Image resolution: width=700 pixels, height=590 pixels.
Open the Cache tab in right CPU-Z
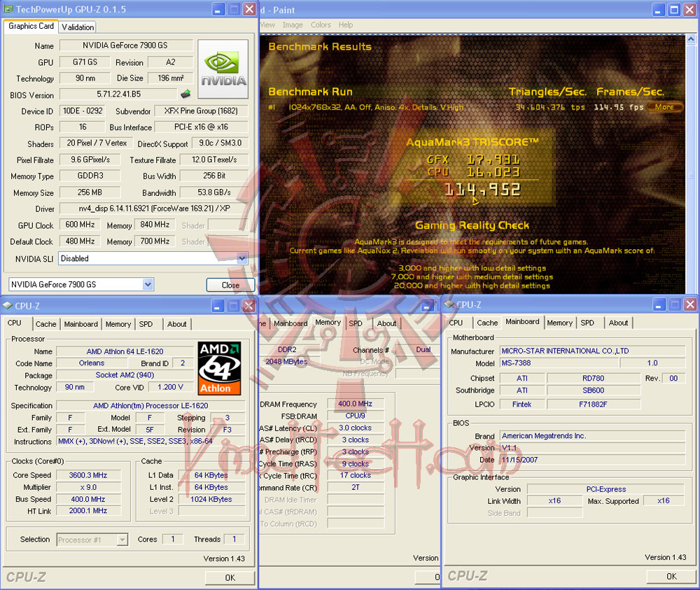[x=487, y=323]
